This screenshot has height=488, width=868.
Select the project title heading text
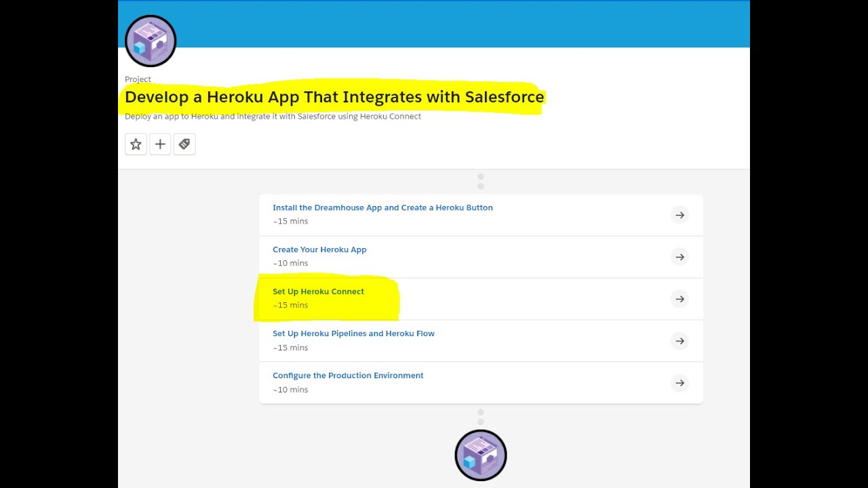(x=334, y=97)
